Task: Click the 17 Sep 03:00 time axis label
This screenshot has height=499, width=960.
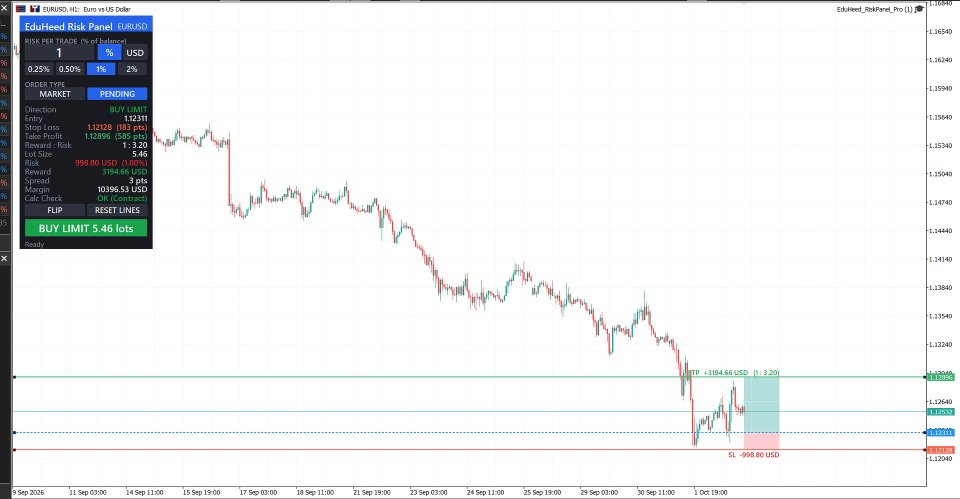Action: (x=258, y=492)
